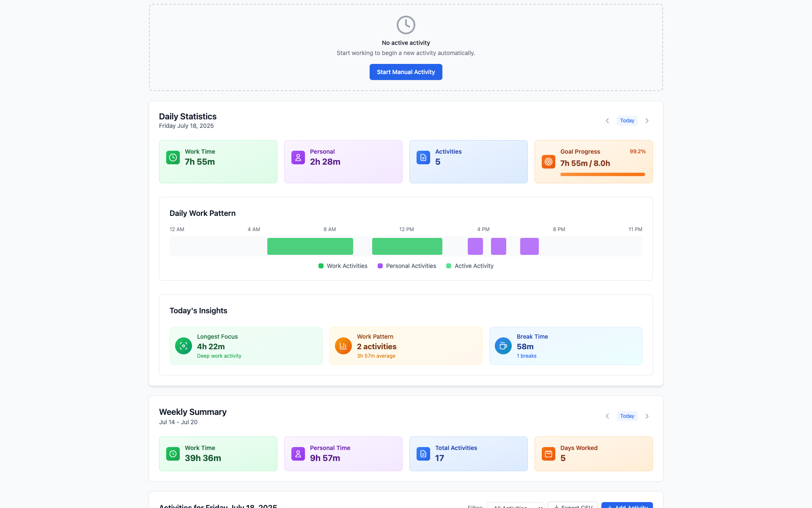Click the Break Time 58m value
Viewport: 812px width, 508px height.
(x=525, y=346)
